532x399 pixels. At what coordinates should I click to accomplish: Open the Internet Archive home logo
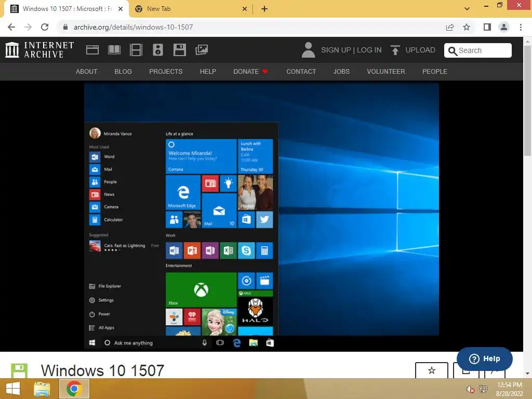[x=39, y=50]
